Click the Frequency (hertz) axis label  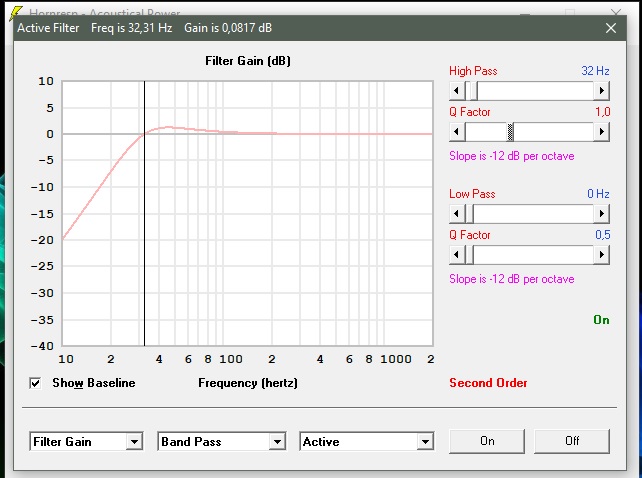tap(248, 383)
